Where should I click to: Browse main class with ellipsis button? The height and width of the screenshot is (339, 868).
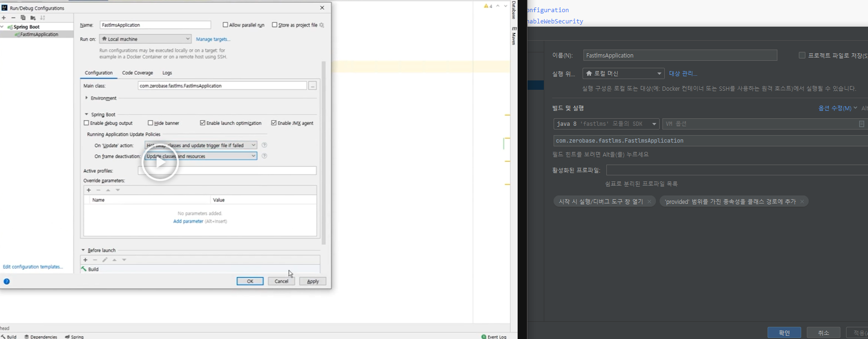[313, 86]
